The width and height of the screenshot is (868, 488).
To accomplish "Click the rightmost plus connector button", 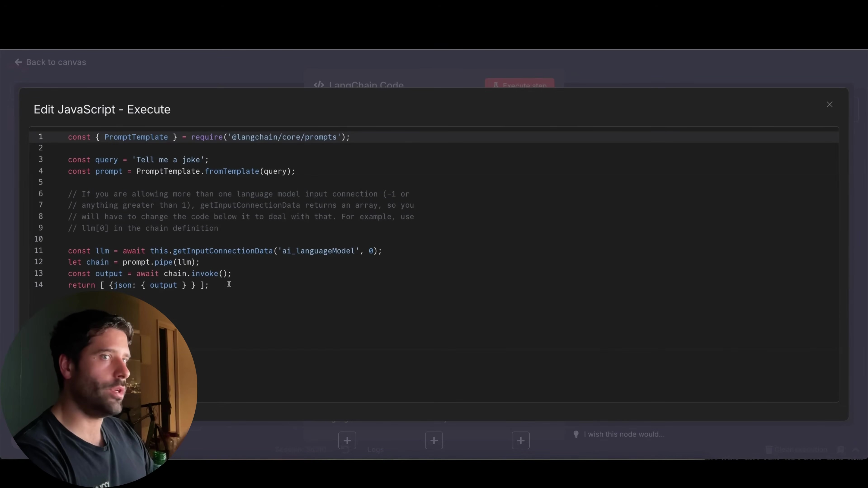I will point(521,440).
